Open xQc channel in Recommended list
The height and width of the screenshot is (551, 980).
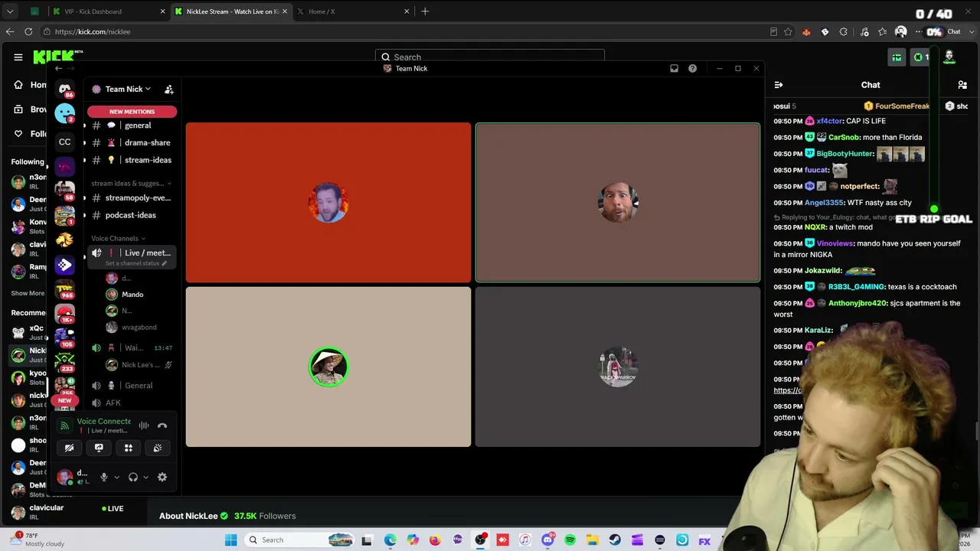point(28,332)
